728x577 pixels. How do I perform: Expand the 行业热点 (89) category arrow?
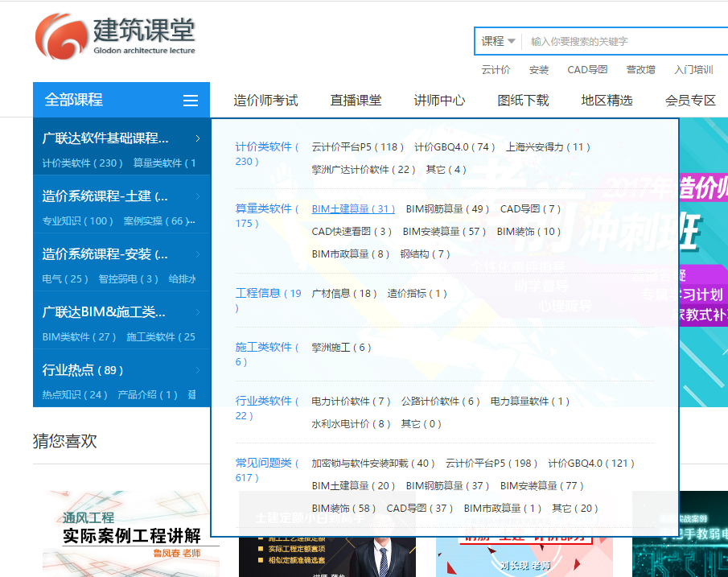point(198,370)
